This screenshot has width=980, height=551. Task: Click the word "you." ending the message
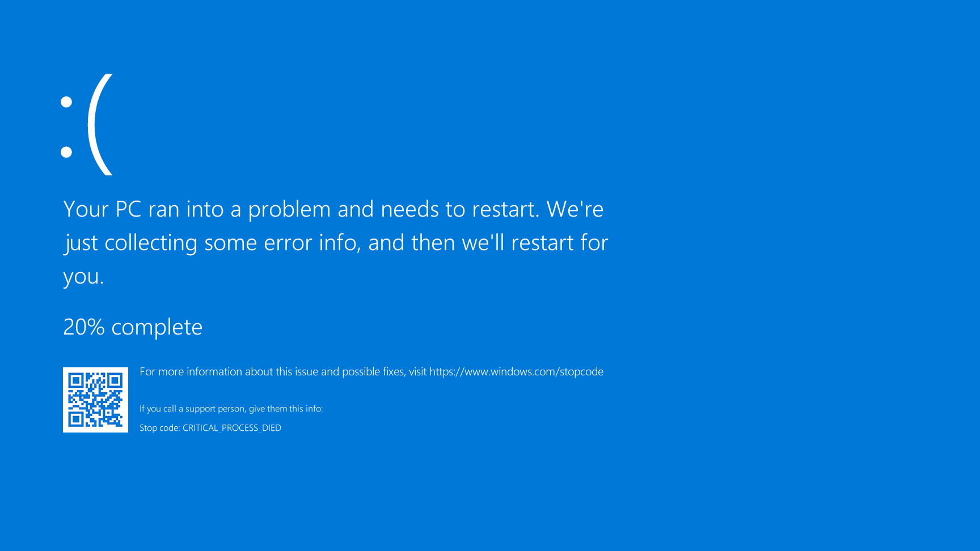click(83, 277)
